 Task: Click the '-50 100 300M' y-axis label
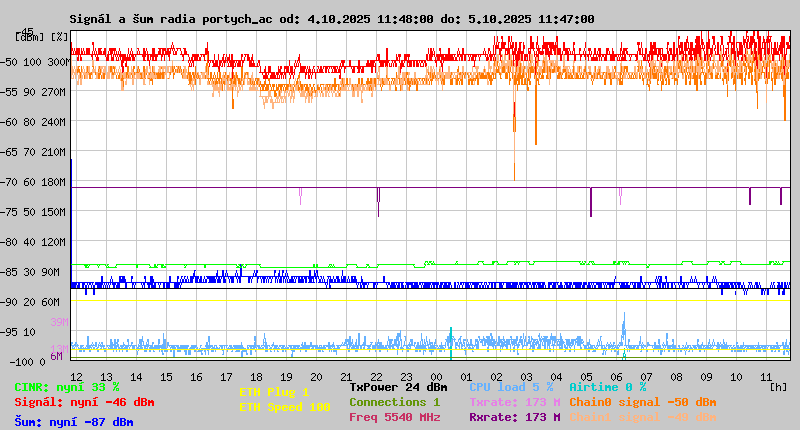point(35,62)
